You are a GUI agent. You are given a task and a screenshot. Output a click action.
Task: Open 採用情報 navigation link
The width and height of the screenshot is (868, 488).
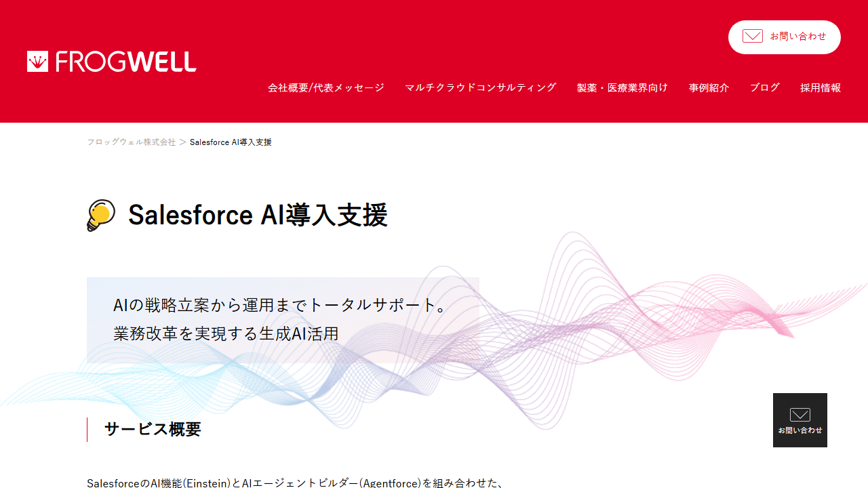click(821, 87)
